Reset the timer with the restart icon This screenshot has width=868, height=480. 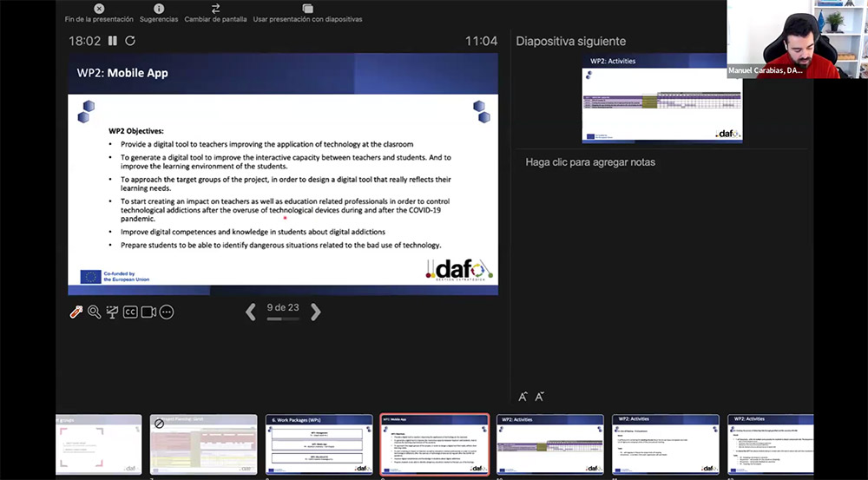(x=130, y=41)
